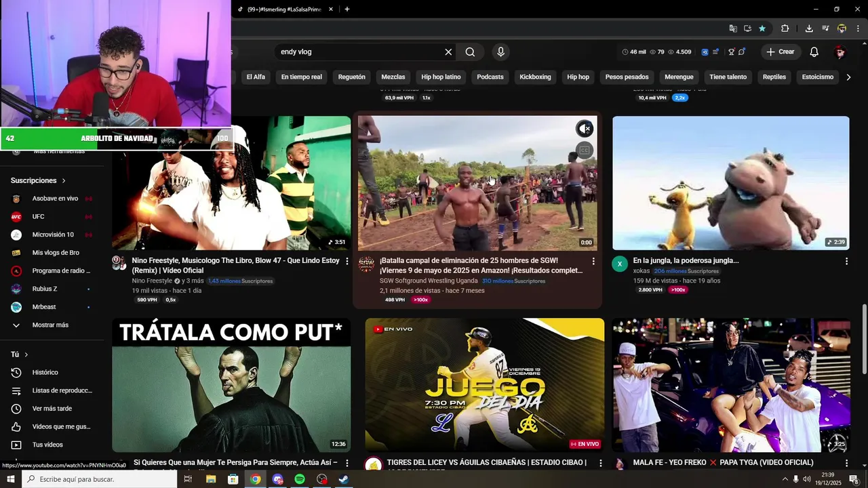Expand the Tú section chevron

click(26, 354)
